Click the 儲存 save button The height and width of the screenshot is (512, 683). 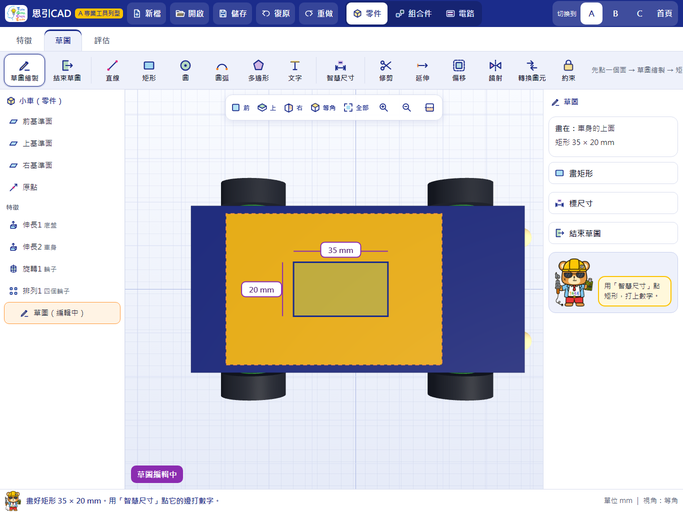click(x=233, y=14)
